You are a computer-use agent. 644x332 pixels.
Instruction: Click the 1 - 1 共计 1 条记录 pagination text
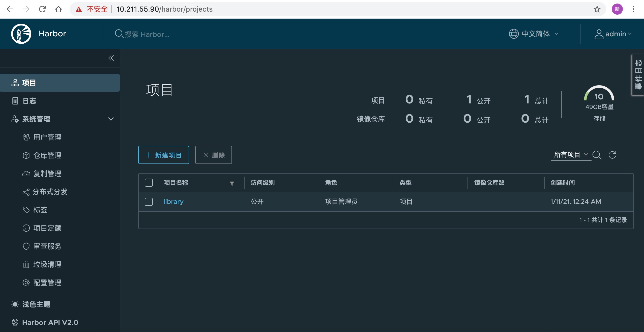[603, 220]
